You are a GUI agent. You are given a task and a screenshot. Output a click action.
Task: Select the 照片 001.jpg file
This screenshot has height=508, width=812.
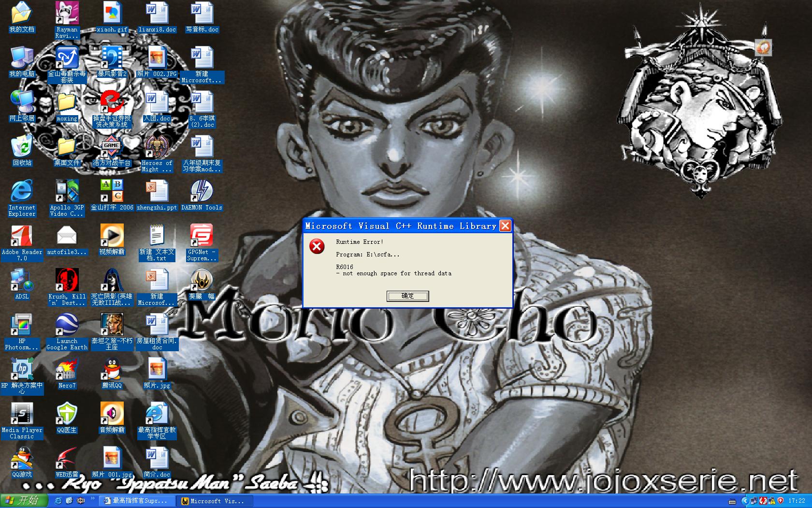pyautogui.click(x=112, y=463)
